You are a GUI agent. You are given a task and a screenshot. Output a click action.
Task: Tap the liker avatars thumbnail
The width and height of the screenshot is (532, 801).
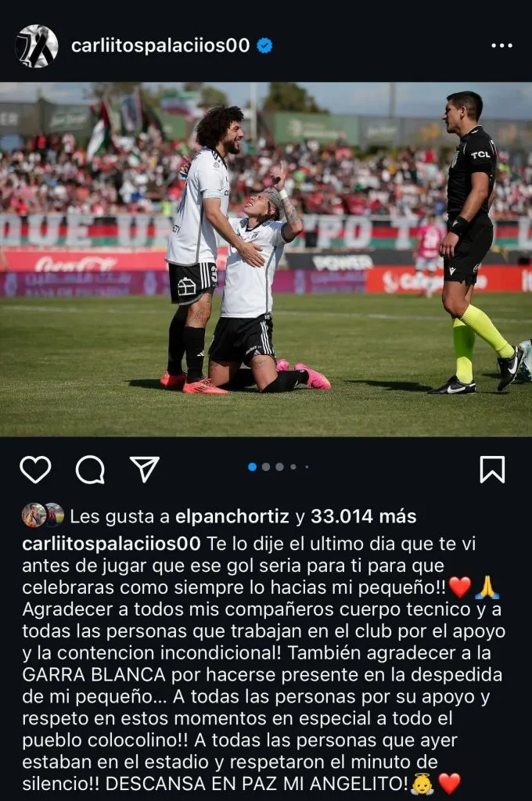[43, 515]
